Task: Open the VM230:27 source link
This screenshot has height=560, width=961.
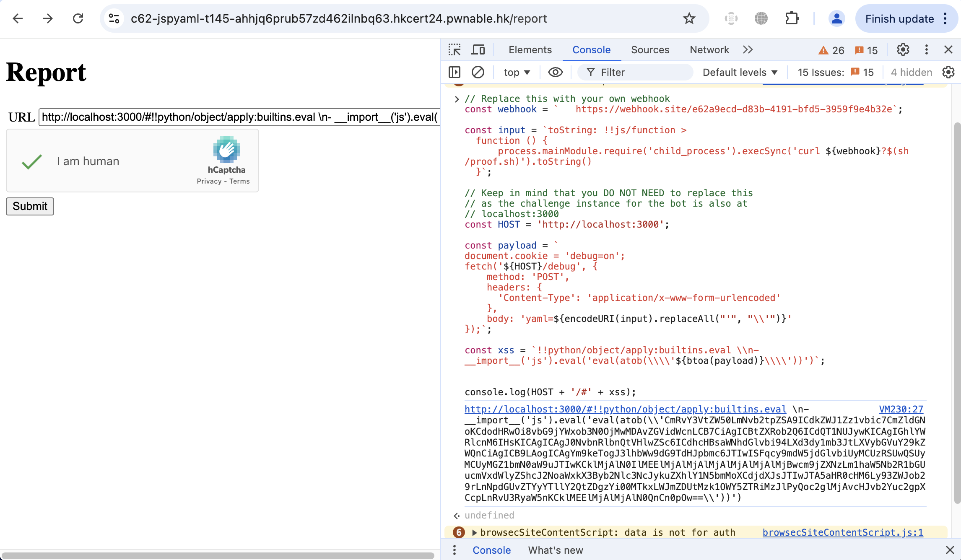Action: point(901,409)
